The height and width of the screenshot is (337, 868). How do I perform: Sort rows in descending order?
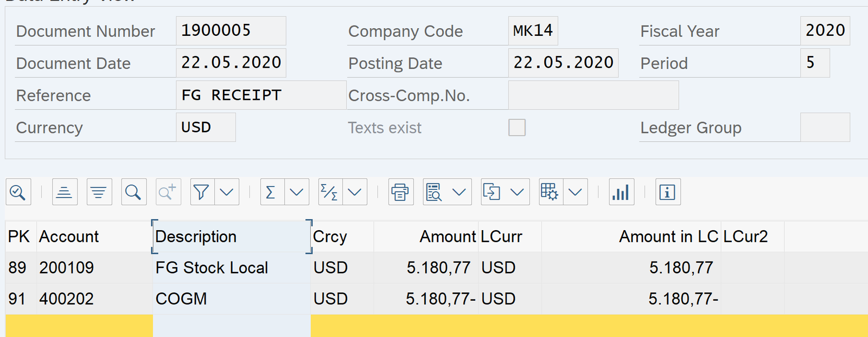click(x=99, y=192)
